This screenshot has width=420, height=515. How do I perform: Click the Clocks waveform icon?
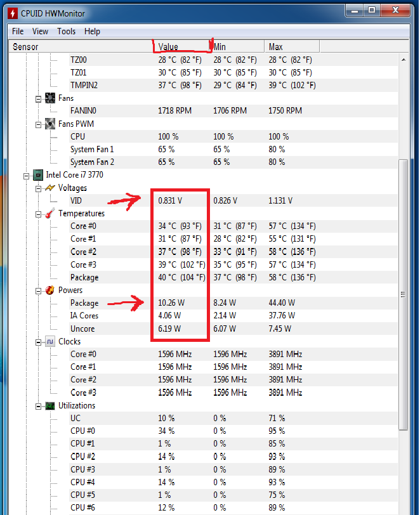point(50,342)
